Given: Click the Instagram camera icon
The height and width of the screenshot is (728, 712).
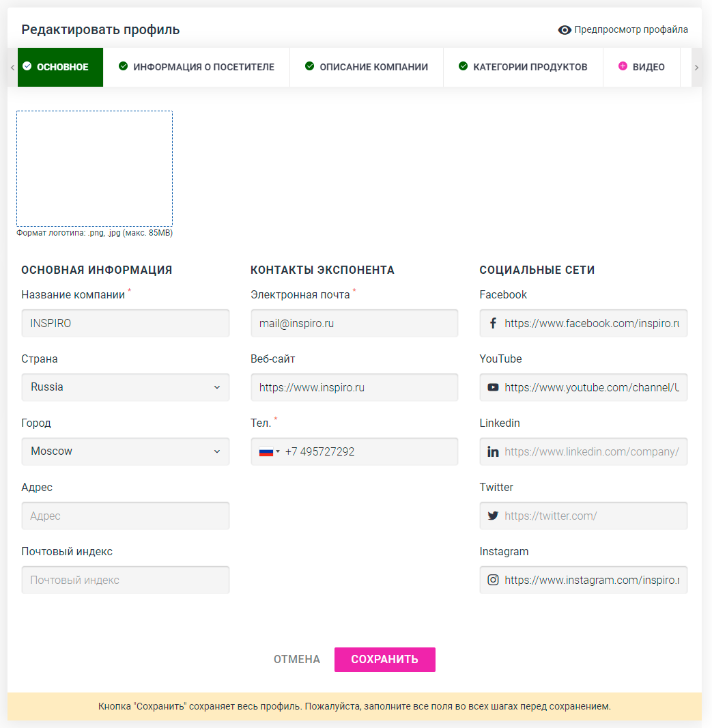Looking at the screenshot, I should (493, 580).
